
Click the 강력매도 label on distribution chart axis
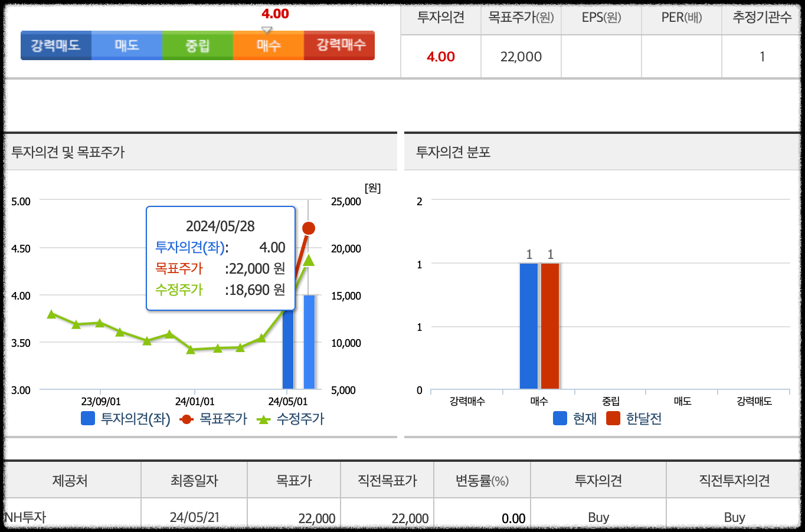(x=754, y=402)
